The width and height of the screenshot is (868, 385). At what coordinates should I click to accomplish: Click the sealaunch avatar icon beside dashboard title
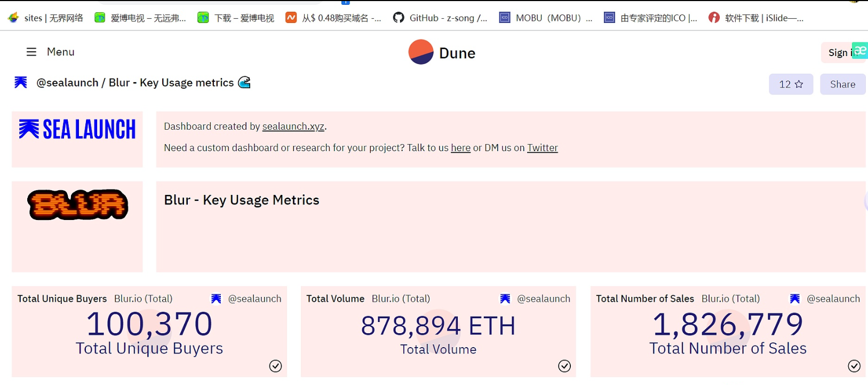tap(21, 82)
